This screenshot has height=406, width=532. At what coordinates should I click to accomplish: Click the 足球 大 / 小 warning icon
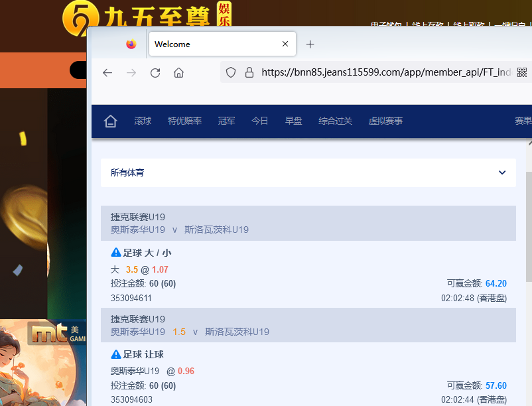click(116, 253)
